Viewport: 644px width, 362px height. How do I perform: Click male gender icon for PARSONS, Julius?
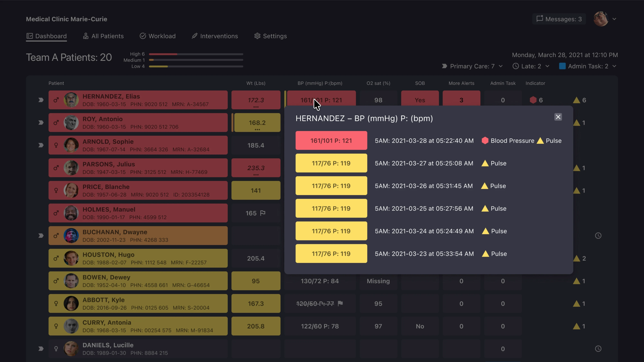point(56,168)
